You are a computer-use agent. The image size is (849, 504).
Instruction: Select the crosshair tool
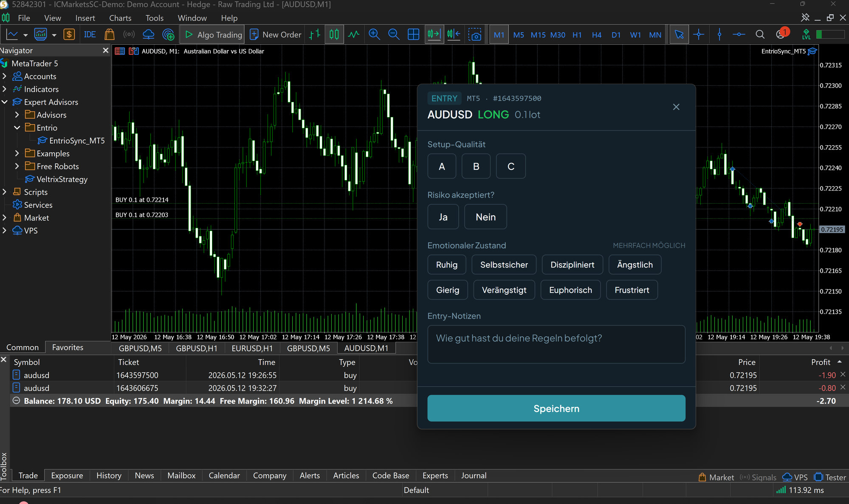[x=699, y=34]
